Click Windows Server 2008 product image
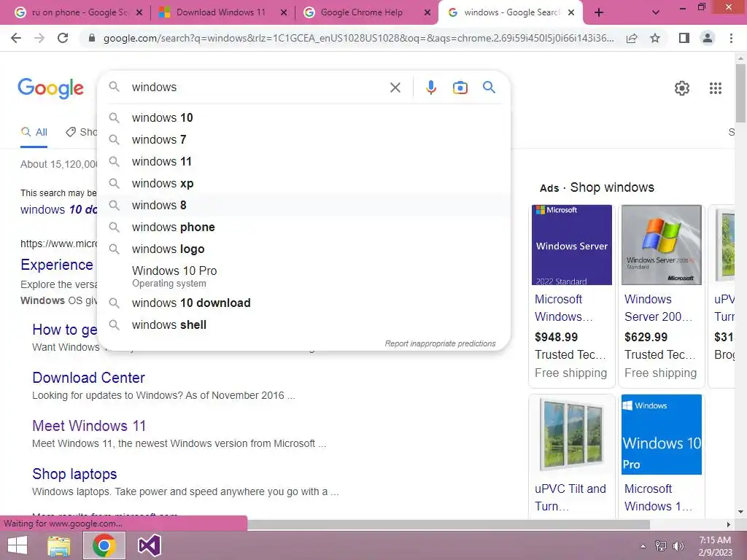 click(661, 245)
